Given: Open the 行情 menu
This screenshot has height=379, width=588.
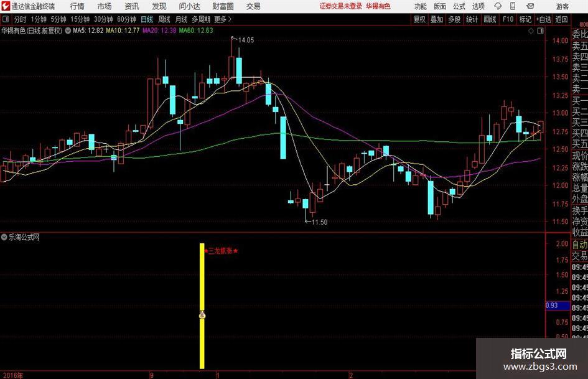Looking at the screenshot, I should (77, 6).
